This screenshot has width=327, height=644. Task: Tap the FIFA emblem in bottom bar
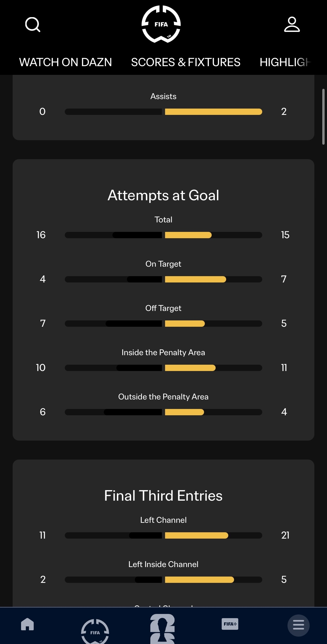(95, 631)
